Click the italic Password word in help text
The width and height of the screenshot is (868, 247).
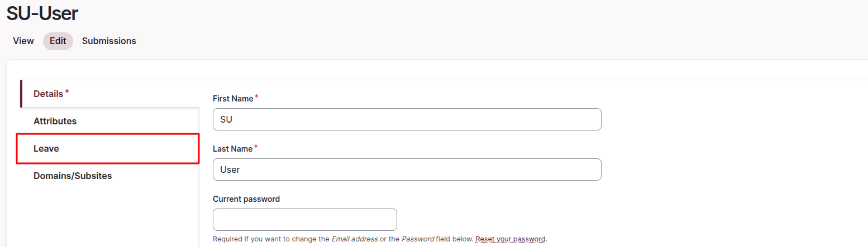[417, 239]
